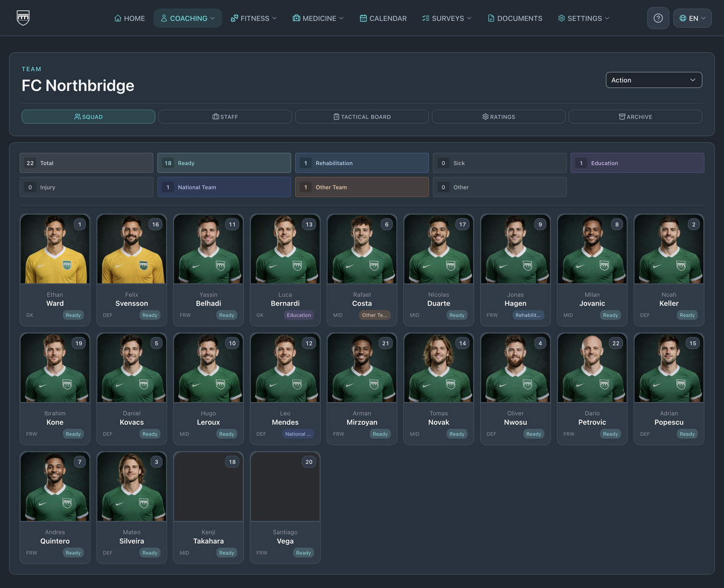Click the National Team filter tile
This screenshot has height=588, width=724.
click(x=224, y=187)
